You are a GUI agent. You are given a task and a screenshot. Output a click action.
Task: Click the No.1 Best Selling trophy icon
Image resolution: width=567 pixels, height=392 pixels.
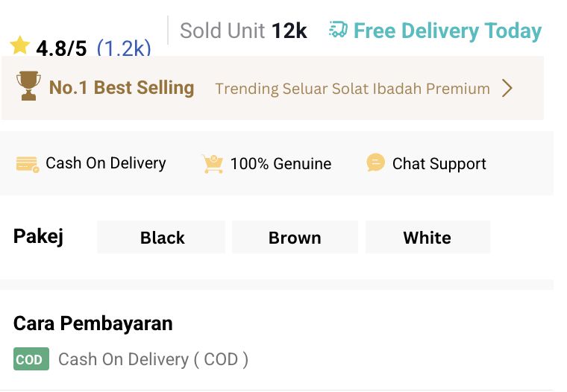point(28,87)
